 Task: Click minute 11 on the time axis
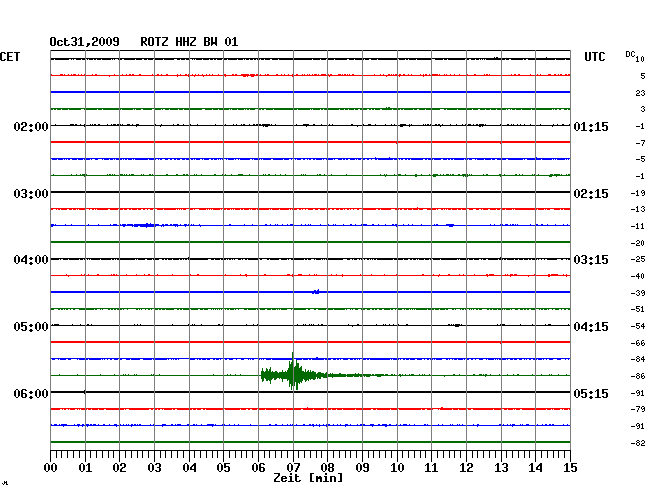coord(431,468)
